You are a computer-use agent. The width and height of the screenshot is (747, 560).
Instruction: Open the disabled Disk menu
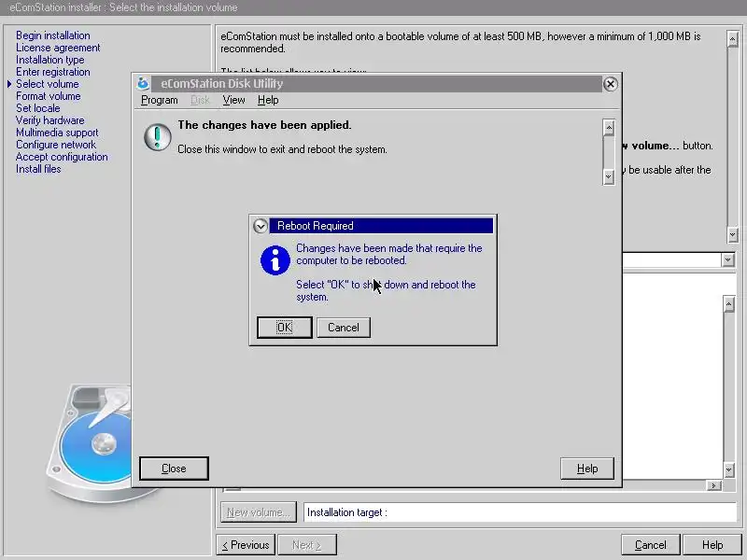tap(200, 100)
